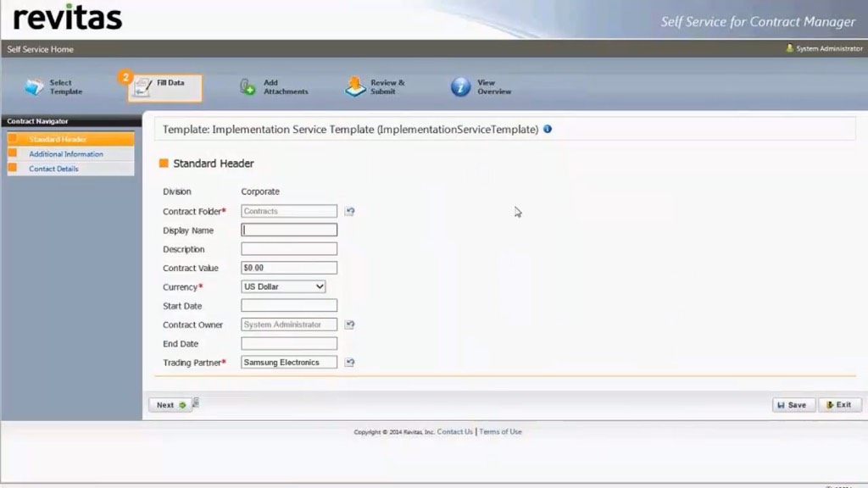Click into the Display Name field
This screenshot has width=868, height=488.
pyautogui.click(x=289, y=230)
